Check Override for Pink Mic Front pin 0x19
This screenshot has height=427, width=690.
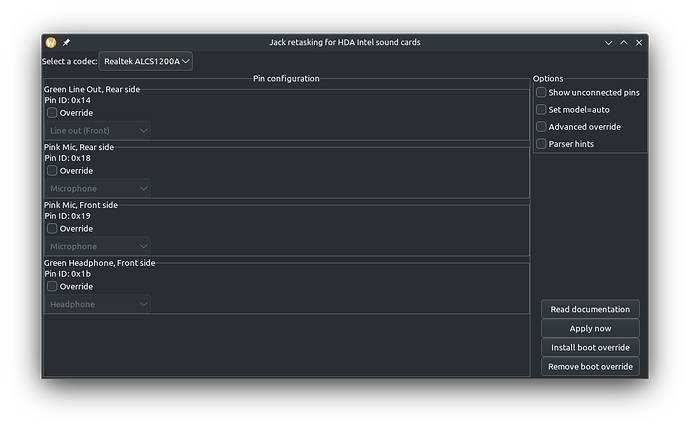point(53,229)
